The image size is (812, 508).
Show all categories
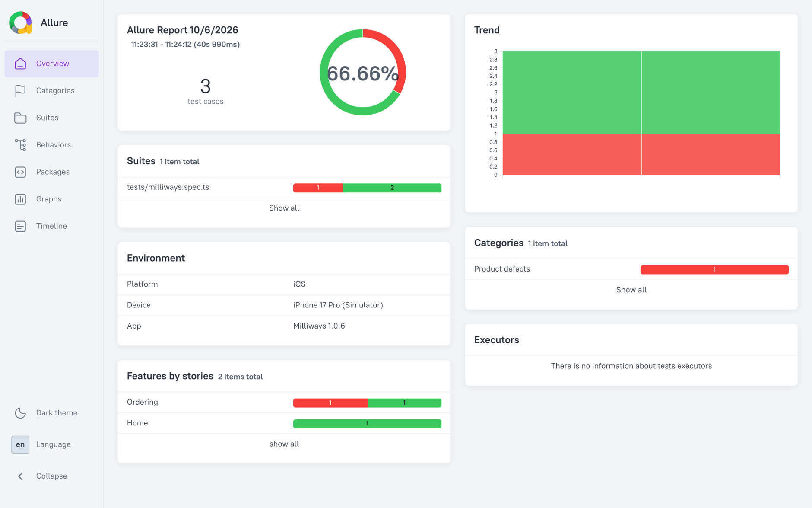pyautogui.click(x=631, y=290)
